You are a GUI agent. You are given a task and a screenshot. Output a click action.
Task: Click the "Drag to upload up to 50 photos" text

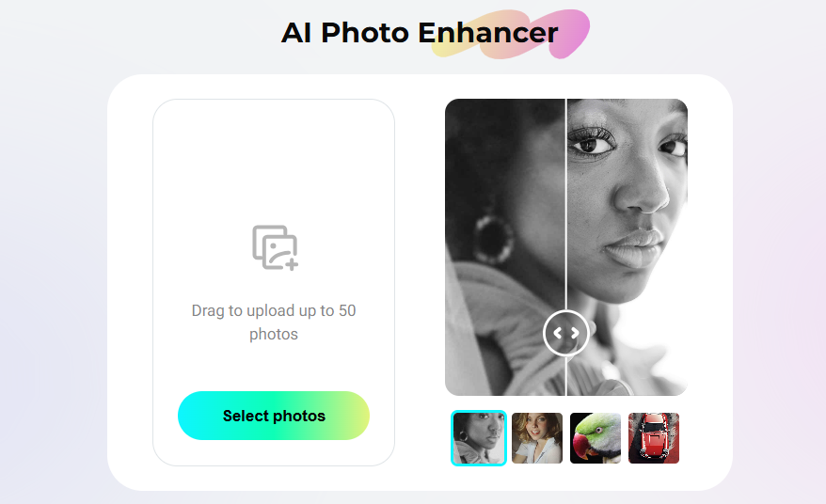pyautogui.click(x=274, y=323)
